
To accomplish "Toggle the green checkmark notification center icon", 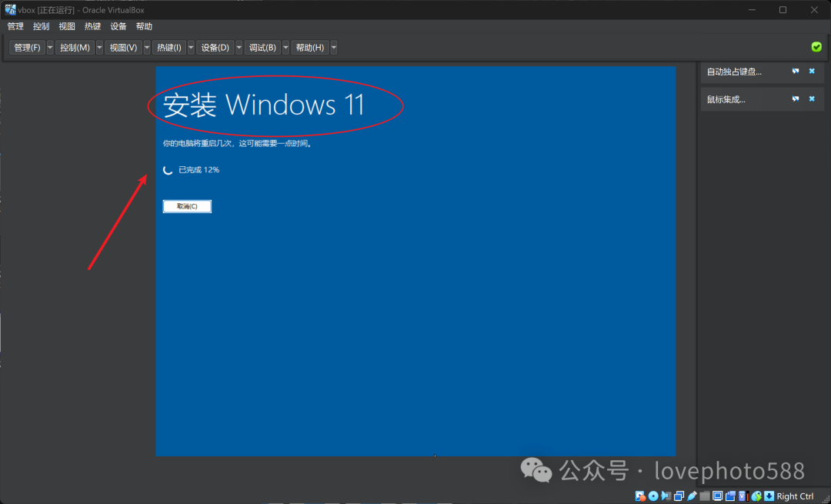I will pyautogui.click(x=816, y=47).
